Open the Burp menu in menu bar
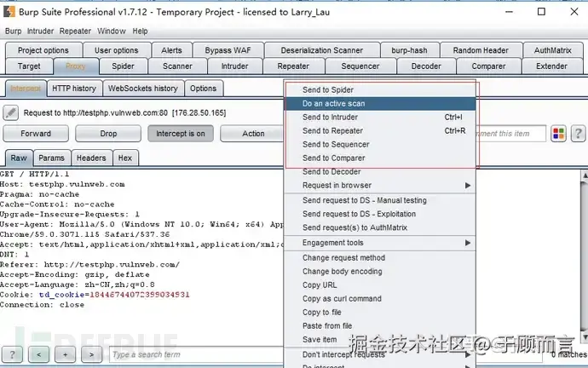This screenshot has height=368, width=588. click(13, 32)
